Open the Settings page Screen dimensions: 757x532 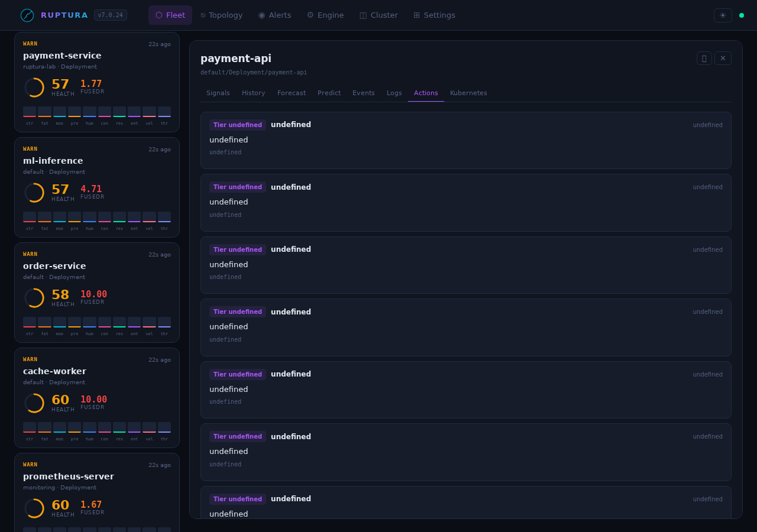click(x=434, y=15)
